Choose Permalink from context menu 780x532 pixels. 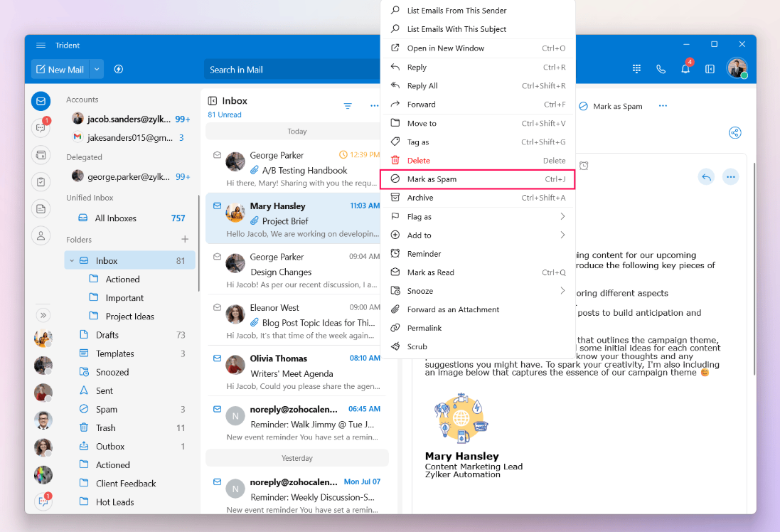click(x=478, y=328)
